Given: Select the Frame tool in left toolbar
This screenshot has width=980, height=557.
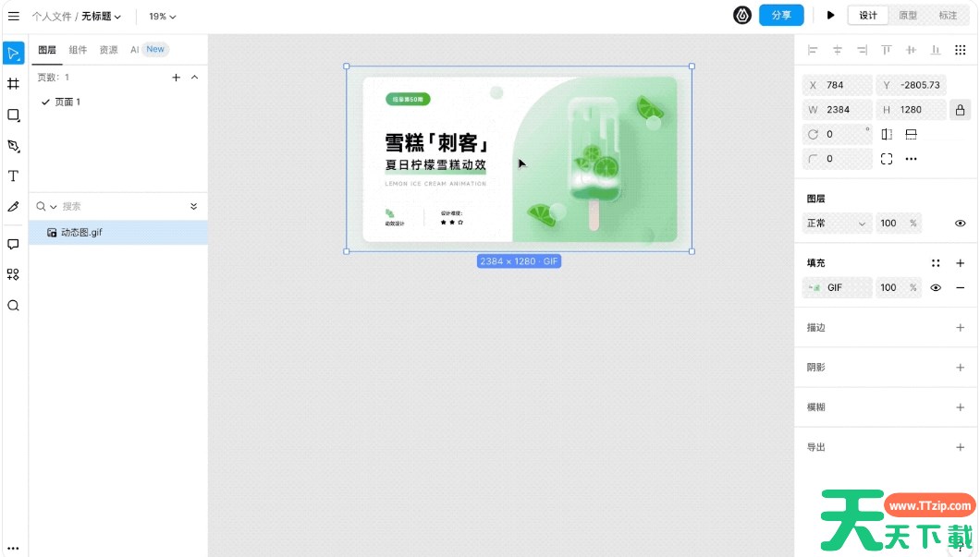Looking at the screenshot, I should [x=13, y=83].
